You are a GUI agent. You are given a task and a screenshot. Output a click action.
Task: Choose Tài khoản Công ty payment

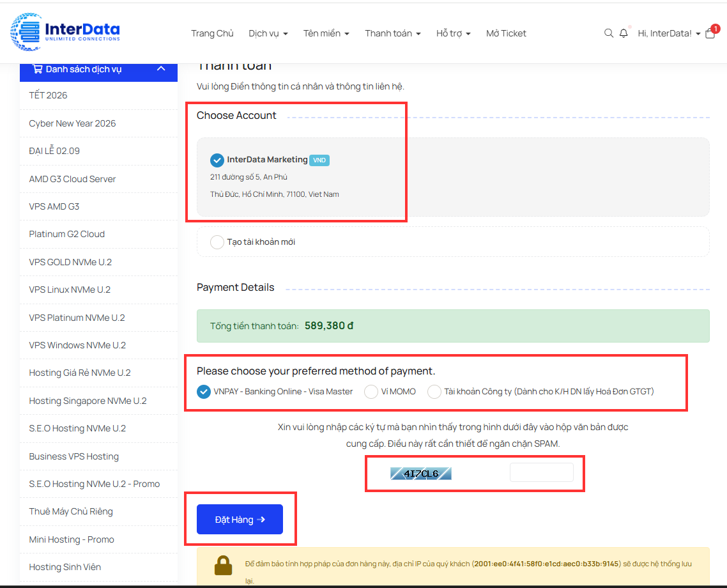pos(434,392)
